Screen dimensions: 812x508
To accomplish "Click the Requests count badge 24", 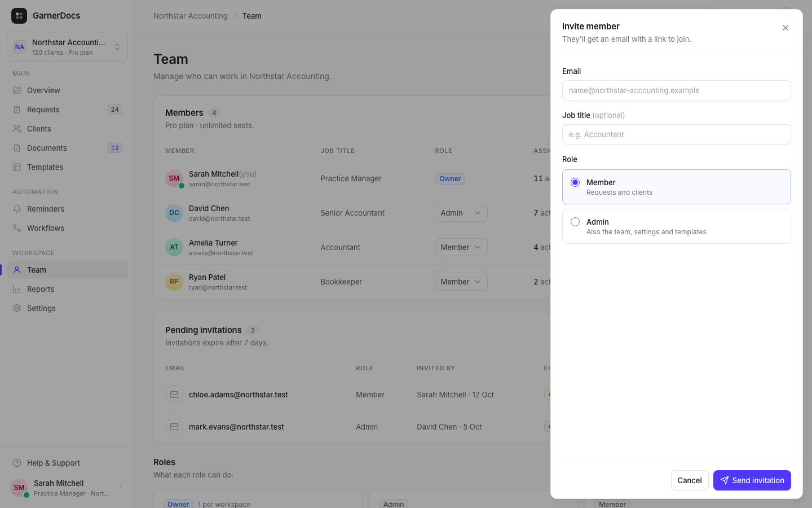I will click(x=115, y=110).
